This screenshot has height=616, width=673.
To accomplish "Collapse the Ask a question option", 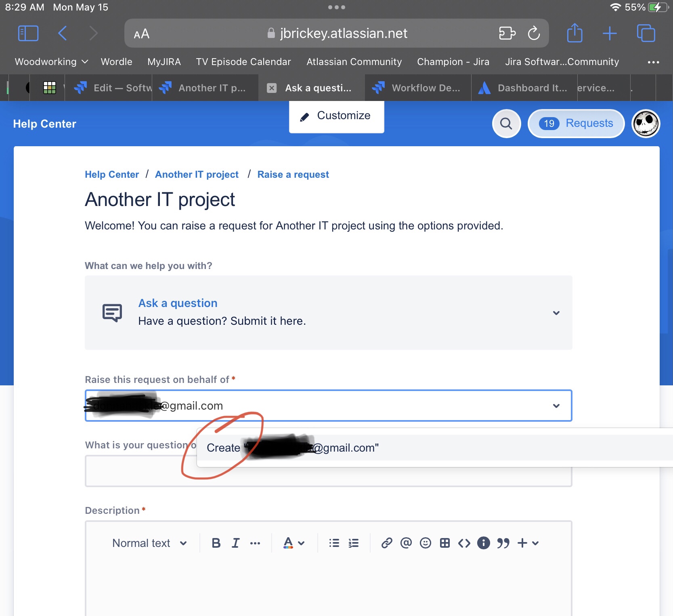I will (556, 313).
